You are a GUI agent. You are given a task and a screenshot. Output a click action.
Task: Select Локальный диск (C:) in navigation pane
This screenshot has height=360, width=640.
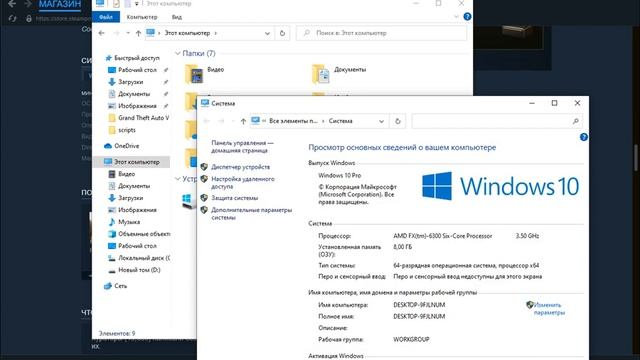[x=144, y=258]
